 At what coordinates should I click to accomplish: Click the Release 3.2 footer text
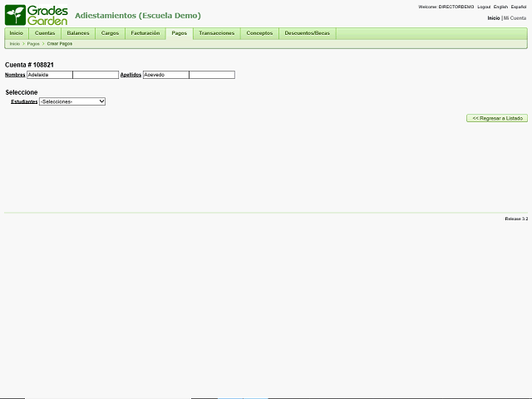[516, 219]
